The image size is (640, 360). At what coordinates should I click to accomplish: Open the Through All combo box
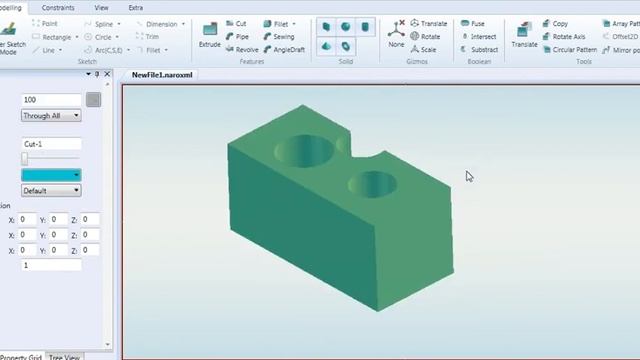coord(51,116)
